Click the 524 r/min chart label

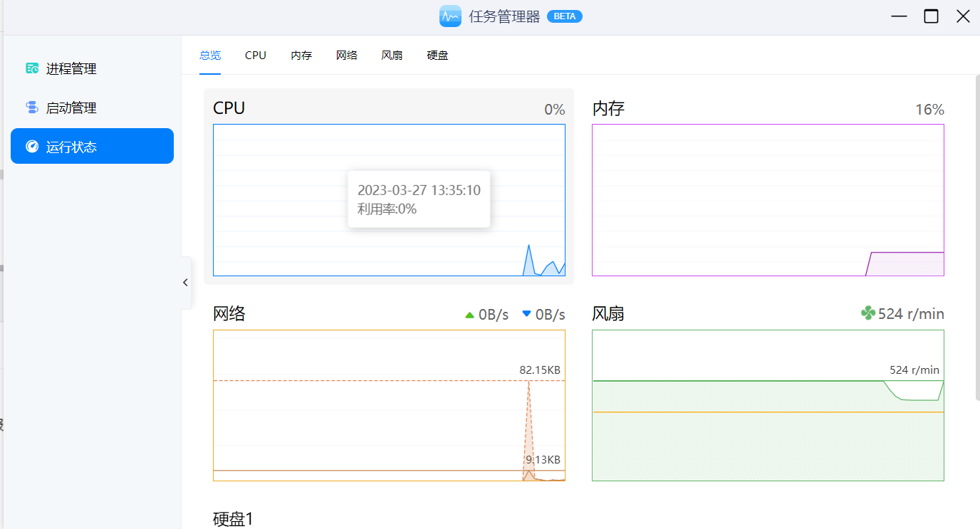coord(914,370)
